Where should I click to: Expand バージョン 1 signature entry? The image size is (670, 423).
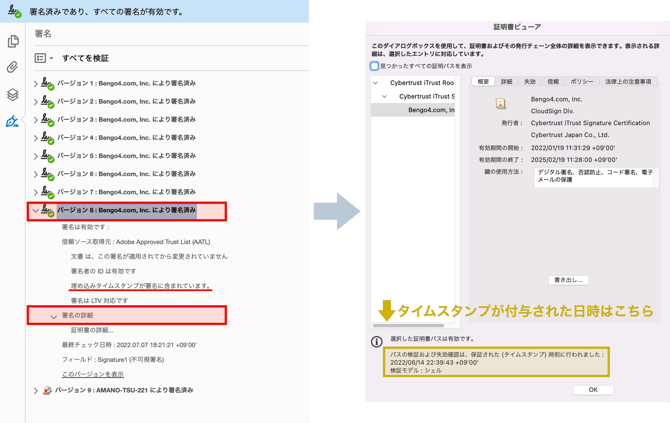[x=36, y=84]
